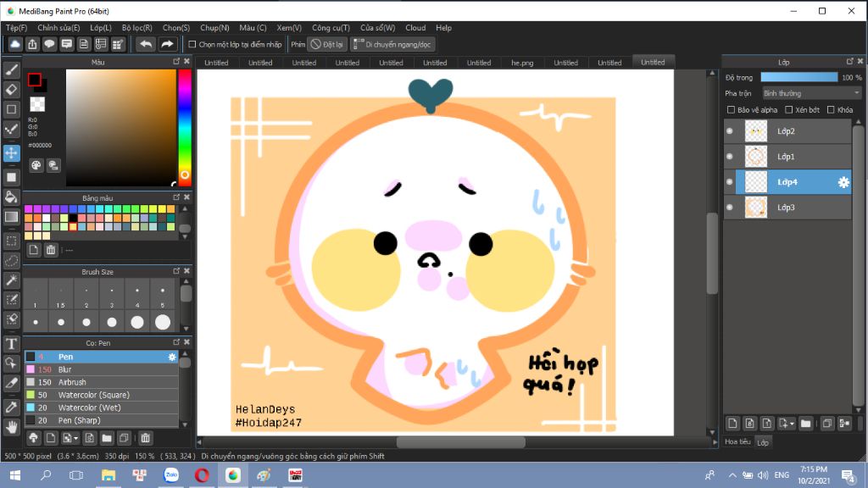Open add-layer dropdown arrow in layer panel
The image size is (868, 488).
tap(793, 424)
